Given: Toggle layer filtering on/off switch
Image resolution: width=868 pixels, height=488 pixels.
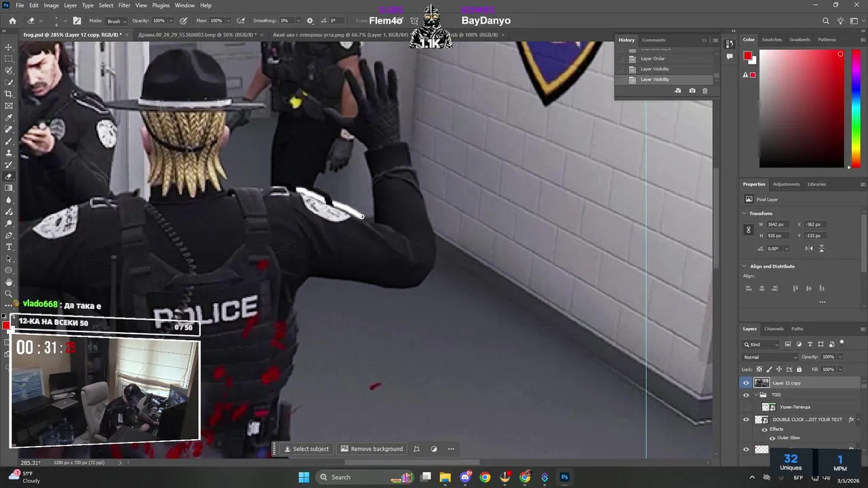Looking at the screenshot, I should 842,343.
